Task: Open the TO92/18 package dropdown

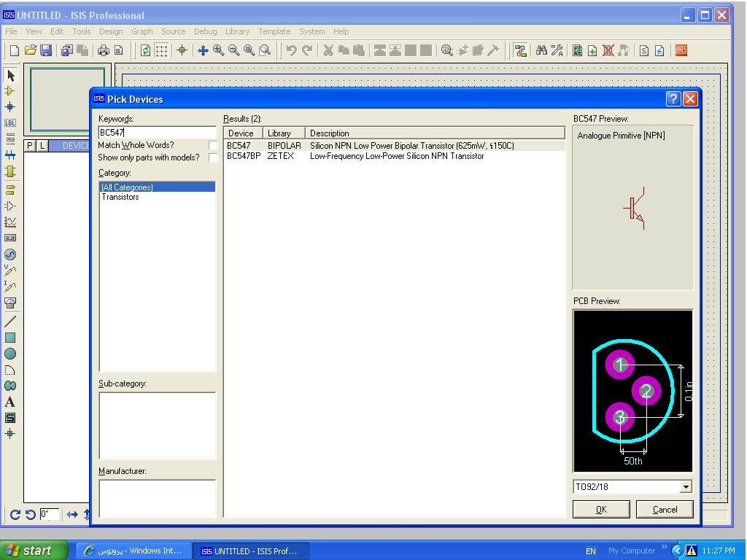Action: coord(686,487)
